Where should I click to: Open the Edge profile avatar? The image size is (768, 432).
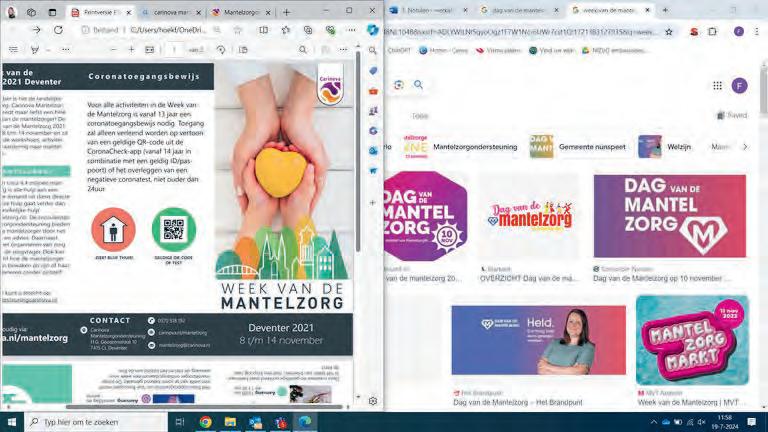pyautogui.click(x=11, y=12)
